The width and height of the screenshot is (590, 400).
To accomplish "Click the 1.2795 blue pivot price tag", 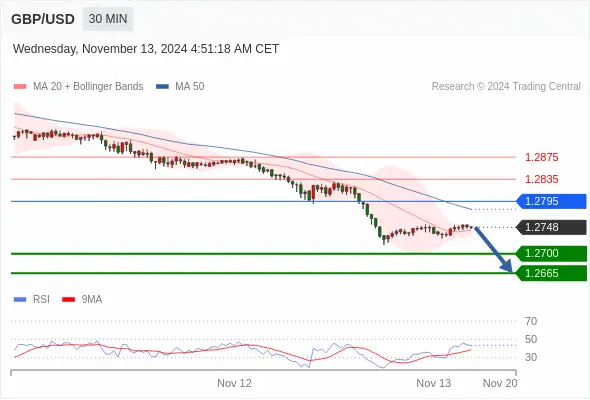I will [551, 201].
